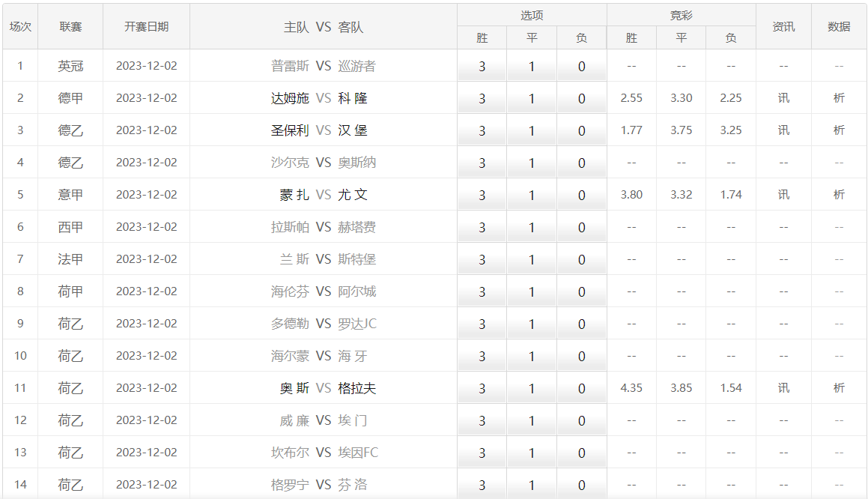Viewport: 868px width, 499px height.
Task: Select loss 0 for 海尔蒙 VS 海牙
Action: click(581, 356)
